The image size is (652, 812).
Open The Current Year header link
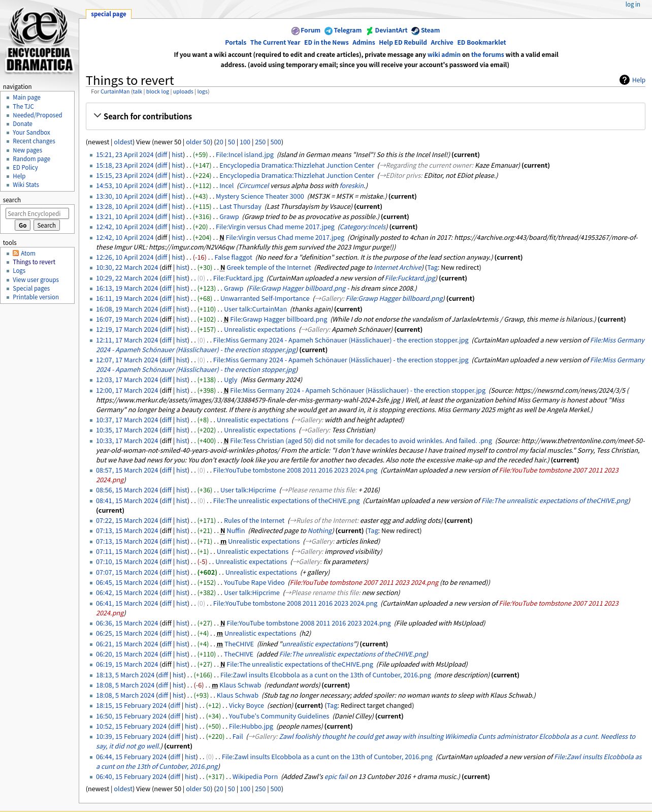[x=275, y=43]
